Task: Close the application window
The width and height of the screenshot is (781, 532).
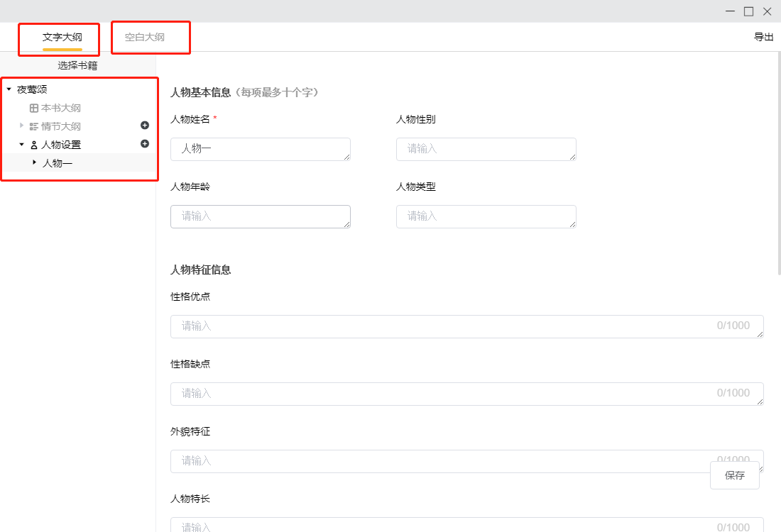Action: [x=767, y=11]
